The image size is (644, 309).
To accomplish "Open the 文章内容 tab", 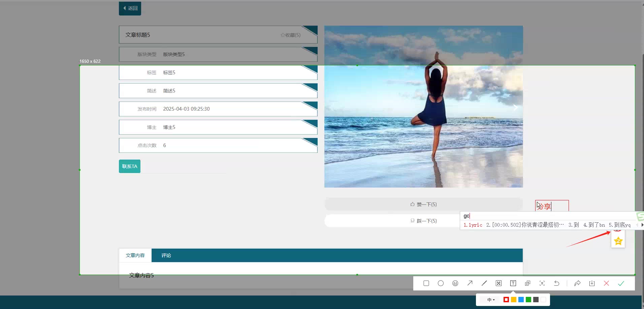I will tap(135, 255).
